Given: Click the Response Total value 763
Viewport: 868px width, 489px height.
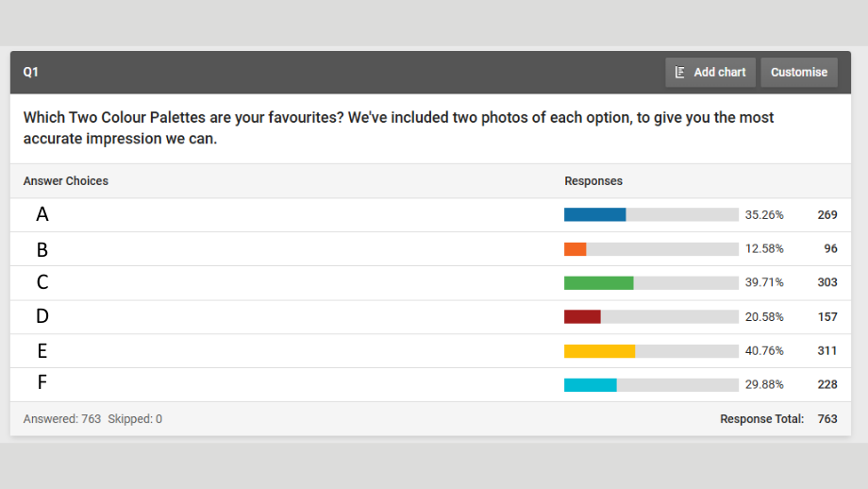Looking at the screenshot, I should point(827,419).
